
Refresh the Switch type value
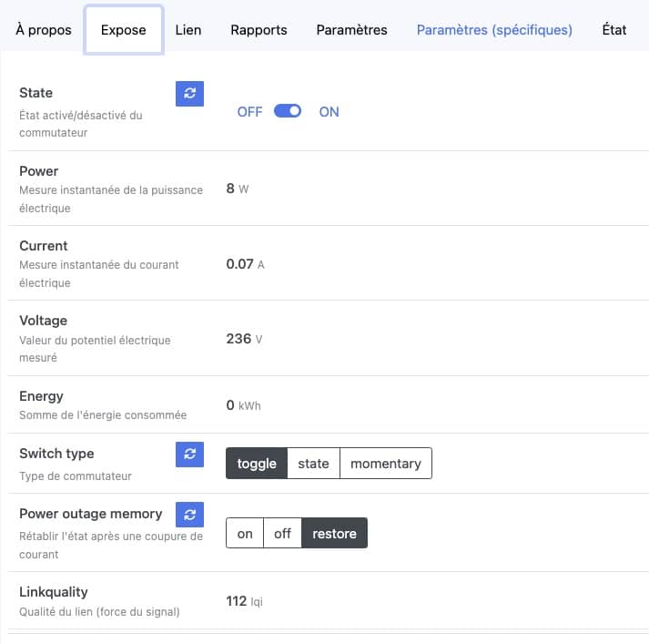pyautogui.click(x=189, y=455)
